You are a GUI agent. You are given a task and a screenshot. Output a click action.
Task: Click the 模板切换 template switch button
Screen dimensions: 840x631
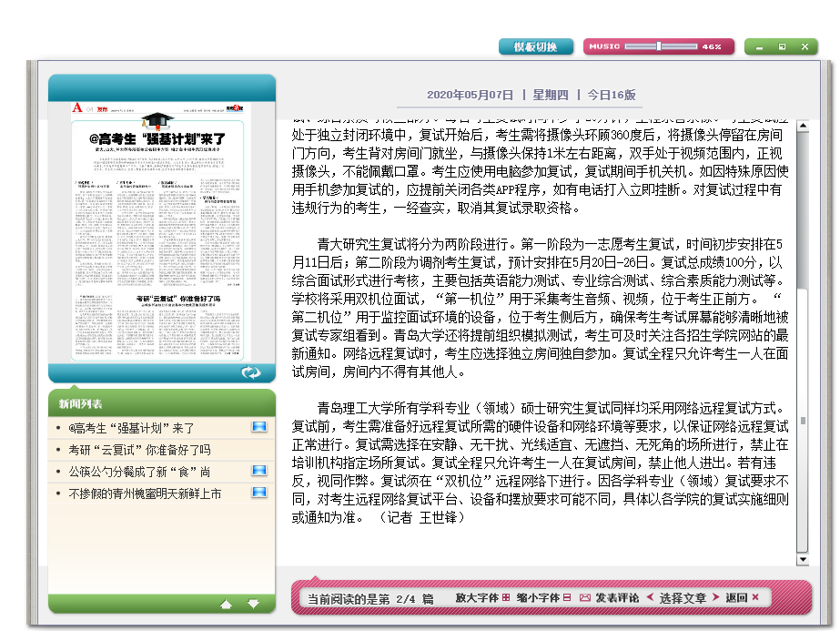pyautogui.click(x=536, y=46)
